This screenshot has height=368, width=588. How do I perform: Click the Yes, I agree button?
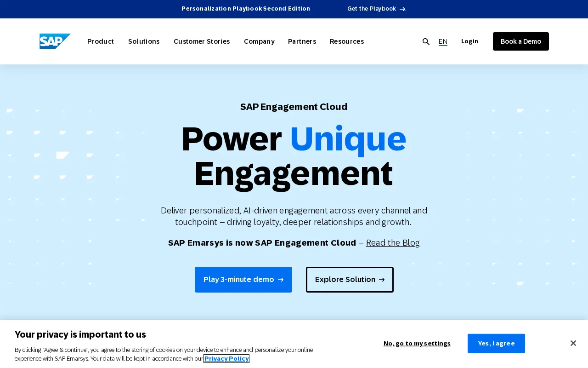click(496, 343)
